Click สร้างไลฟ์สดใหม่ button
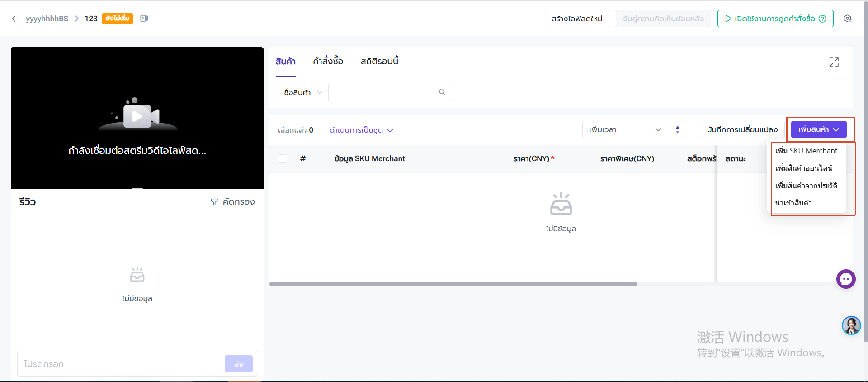 (x=577, y=19)
